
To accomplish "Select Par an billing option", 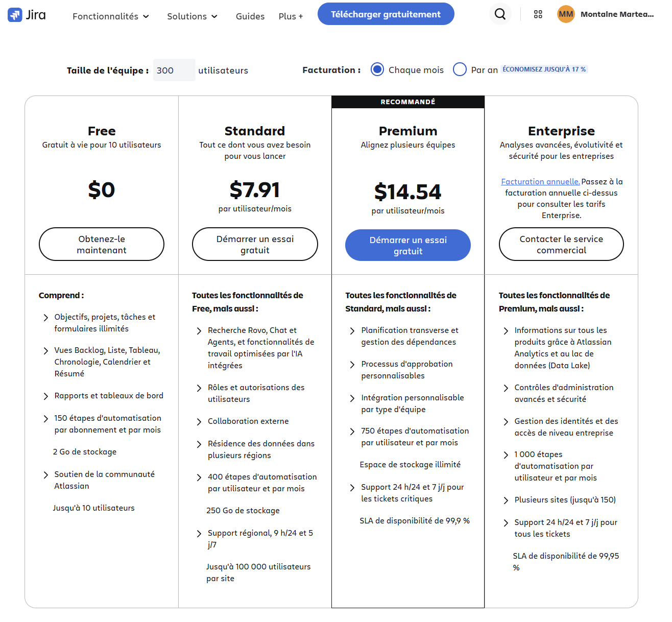I will (460, 69).
